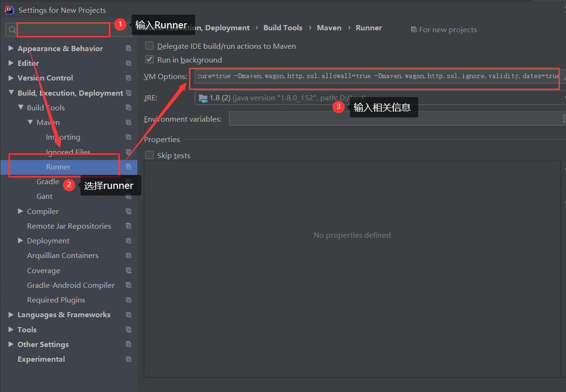566x392 pixels.
Task: Click project-scope icon beside Remote Jar Repositories
Action: tap(128, 226)
